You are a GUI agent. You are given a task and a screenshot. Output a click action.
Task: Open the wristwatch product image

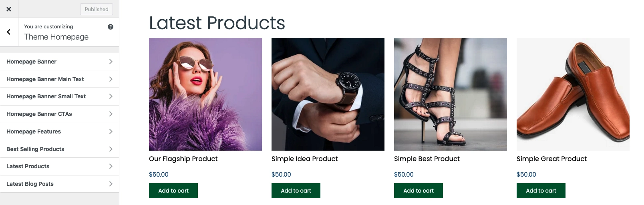click(328, 94)
